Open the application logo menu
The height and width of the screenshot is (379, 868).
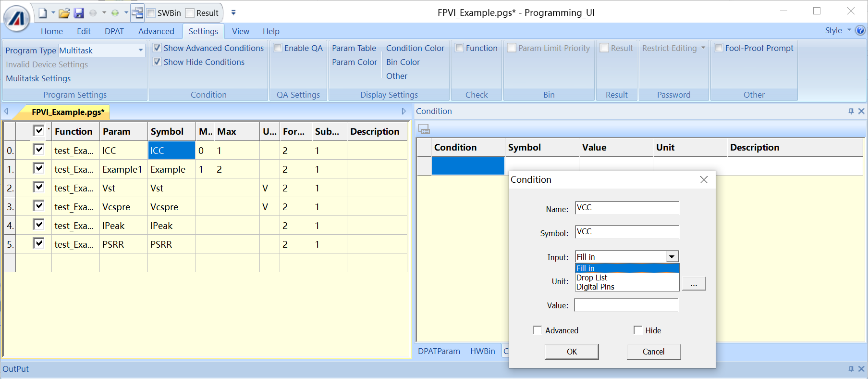(17, 18)
